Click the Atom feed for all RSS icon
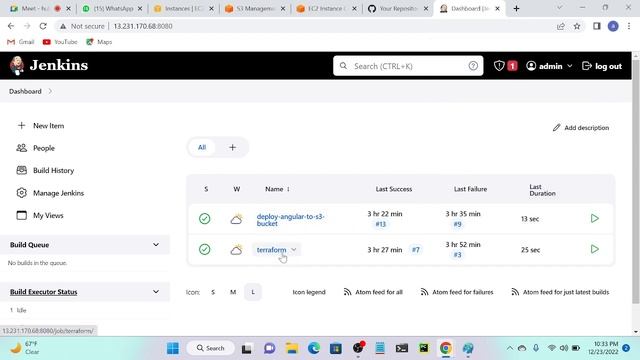This screenshot has height=360, width=640. click(347, 292)
